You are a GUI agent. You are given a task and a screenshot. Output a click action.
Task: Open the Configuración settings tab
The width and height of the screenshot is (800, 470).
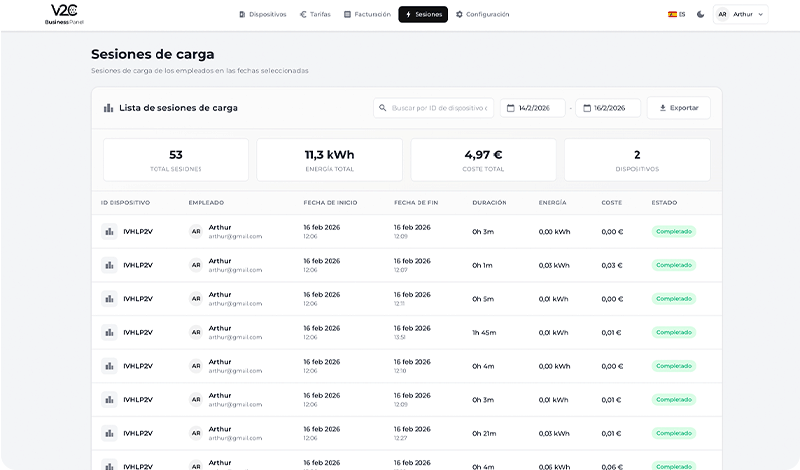pyautogui.click(x=482, y=14)
